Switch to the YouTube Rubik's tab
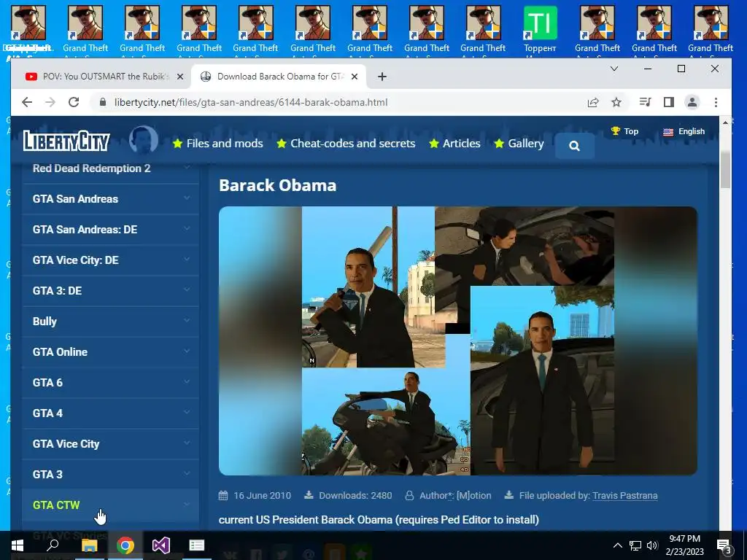Screen dimensions: 747x560 101,77
